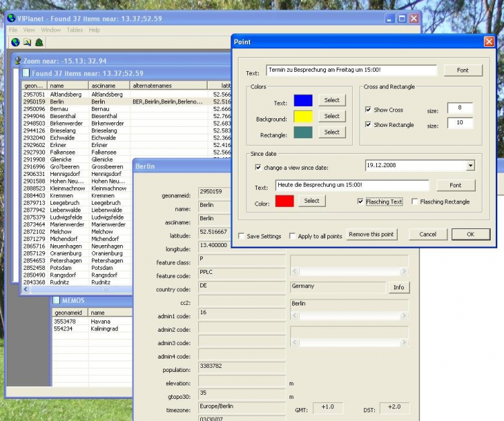Click the globe icon in the toolbar
Image resolution: width=504 pixels, height=421 pixels.
tap(15, 42)
